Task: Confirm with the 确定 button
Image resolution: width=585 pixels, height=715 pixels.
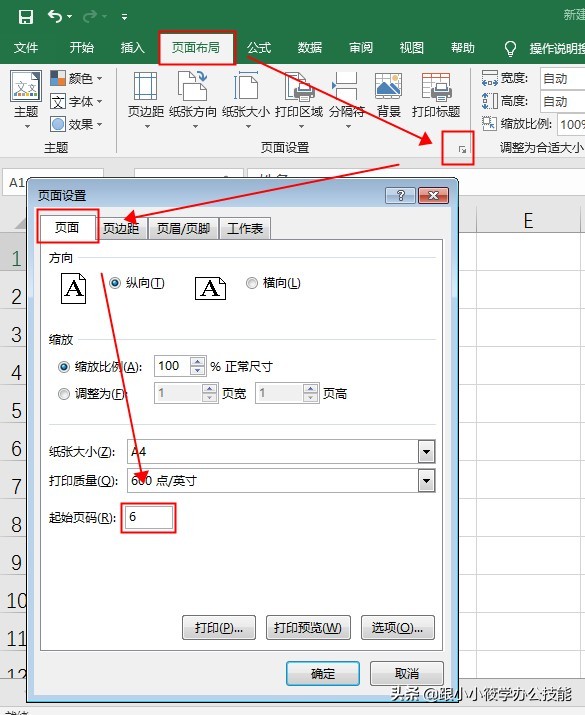Action: tap(323, 674)
